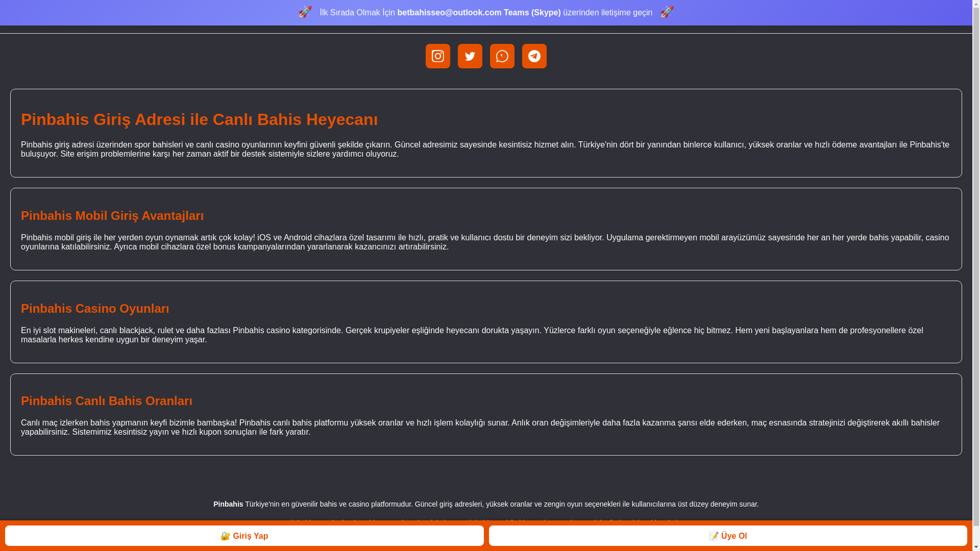Image resolution: width=980 pixels, height=551 pixels.
Task: Click the Üye Ol register button
Action: (x=728, y=536)
